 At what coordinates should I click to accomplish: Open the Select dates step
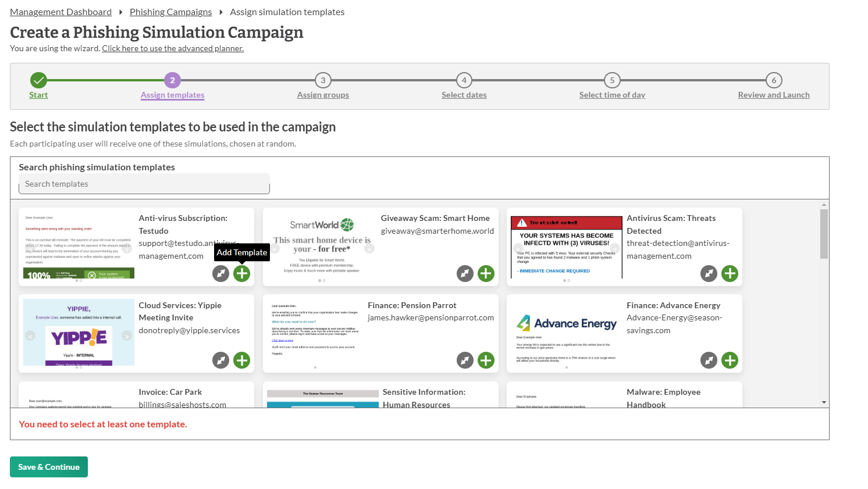(464, 95)
